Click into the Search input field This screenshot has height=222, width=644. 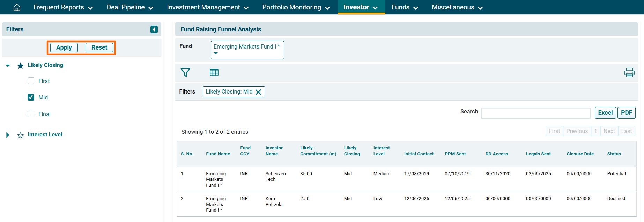(x=535, y=113)
